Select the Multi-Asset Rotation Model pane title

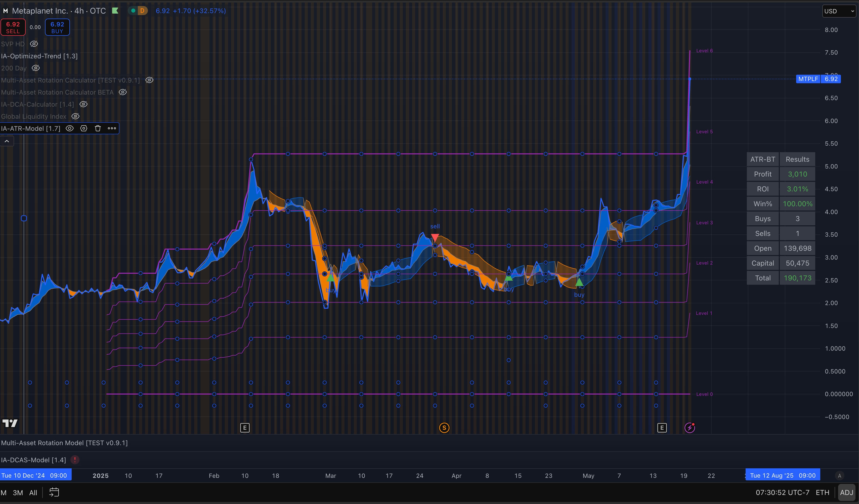coord(64,443)
